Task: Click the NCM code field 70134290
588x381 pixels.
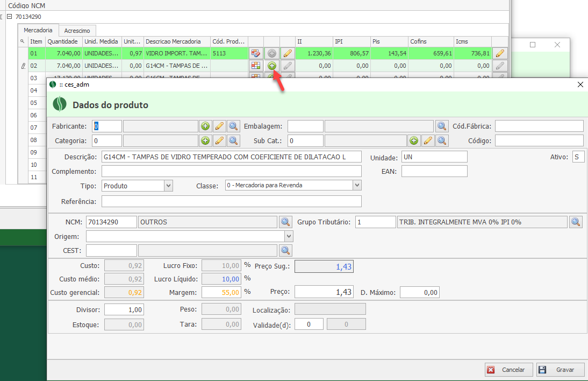Action: (x=111, y=222)
